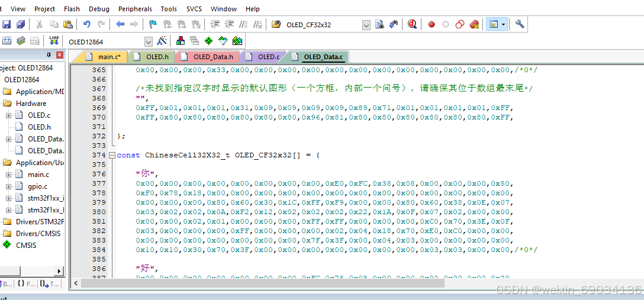Switch to the main.c* tab
The image size is (644, 300).
point(104,57)
